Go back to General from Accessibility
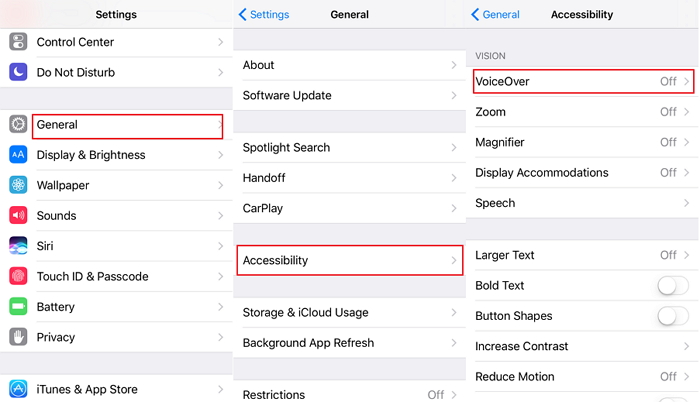The image size is (700, 402). click(x=496, y=15)
